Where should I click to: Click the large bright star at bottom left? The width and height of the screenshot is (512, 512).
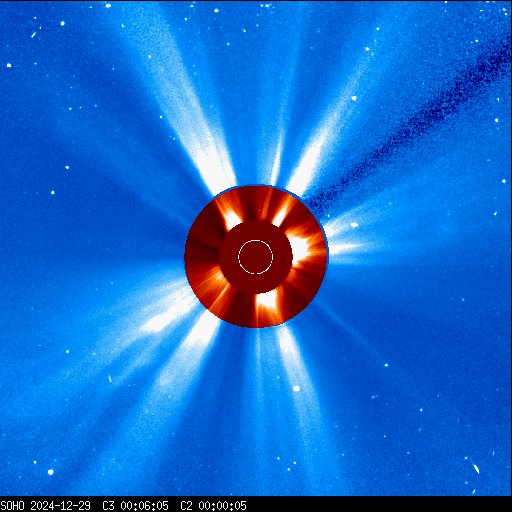[50, 472]
